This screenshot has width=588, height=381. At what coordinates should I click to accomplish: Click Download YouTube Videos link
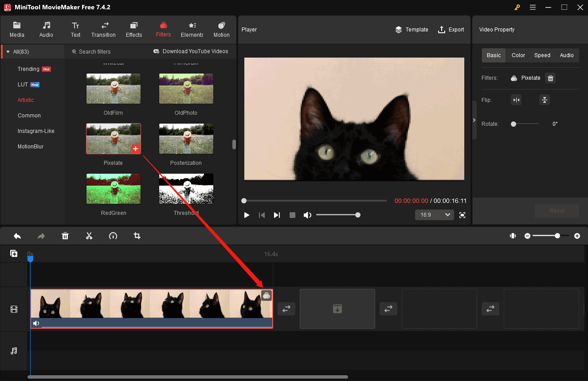(x=191, y=51)
